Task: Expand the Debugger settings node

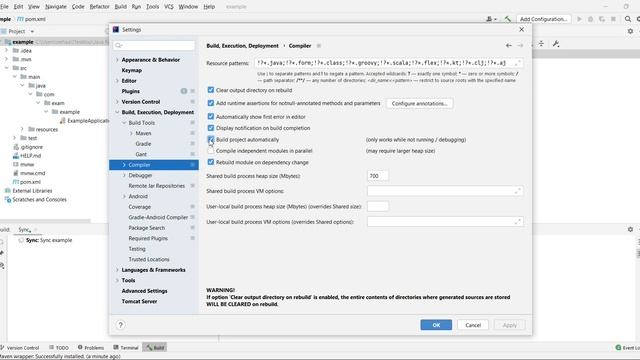Action: 124,176
